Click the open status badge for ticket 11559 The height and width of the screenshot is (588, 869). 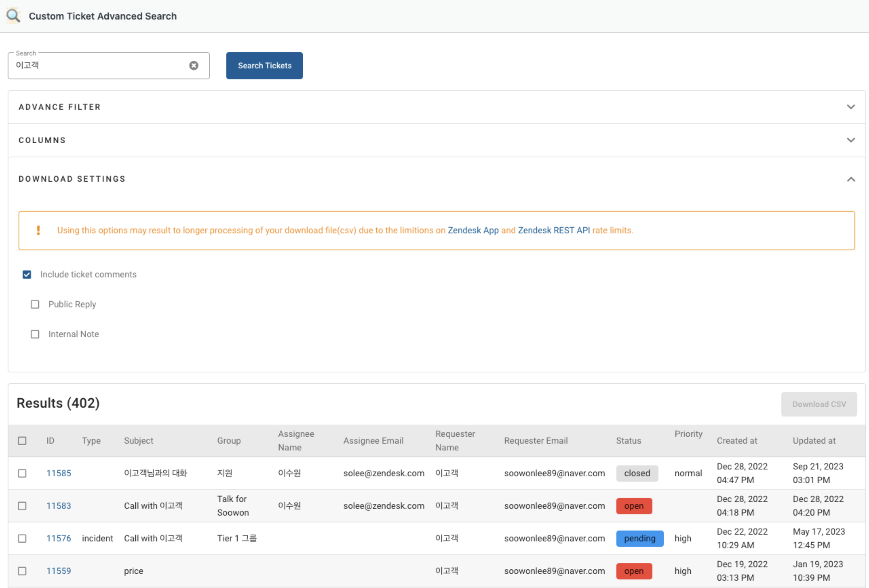click(x=634, y=571)
